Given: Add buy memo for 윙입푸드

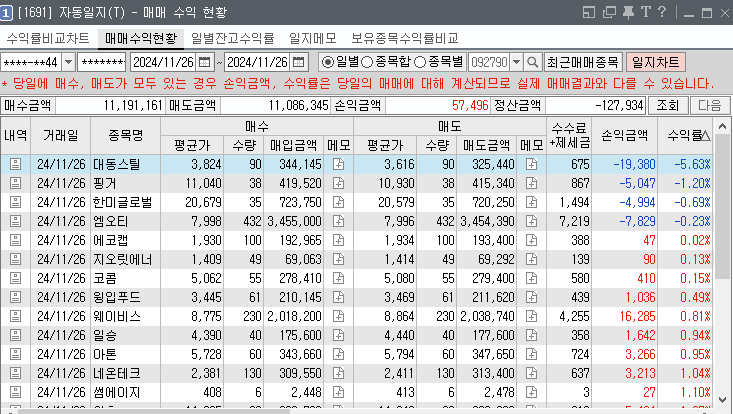Looking at the screenshot, I should point(338,297).
